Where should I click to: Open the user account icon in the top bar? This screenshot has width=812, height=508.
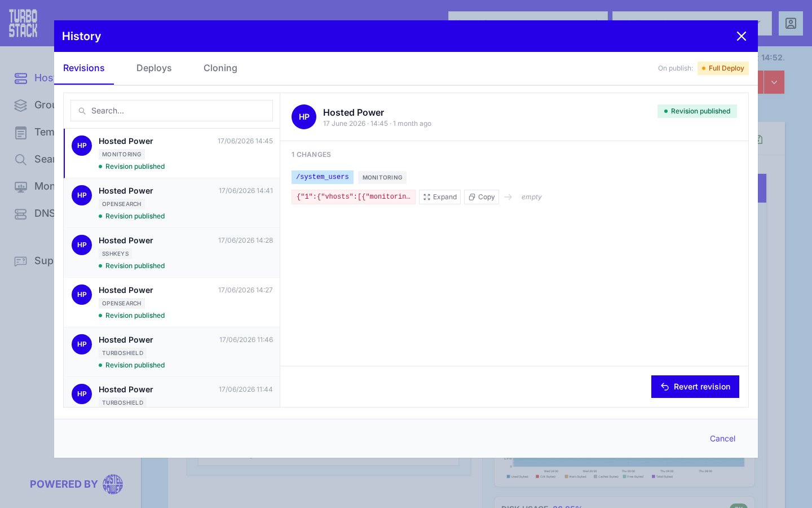[x=791, y=24]
